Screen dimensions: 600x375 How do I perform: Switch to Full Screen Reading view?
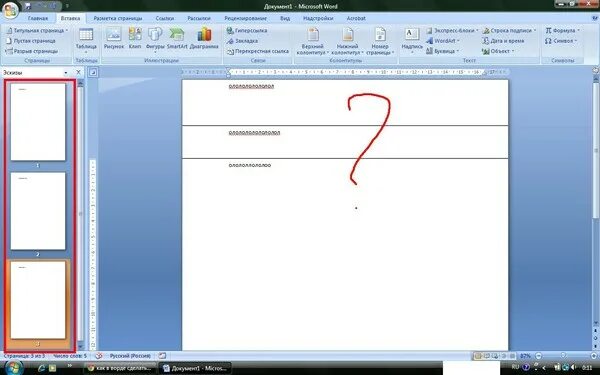(x=486, y=356)
